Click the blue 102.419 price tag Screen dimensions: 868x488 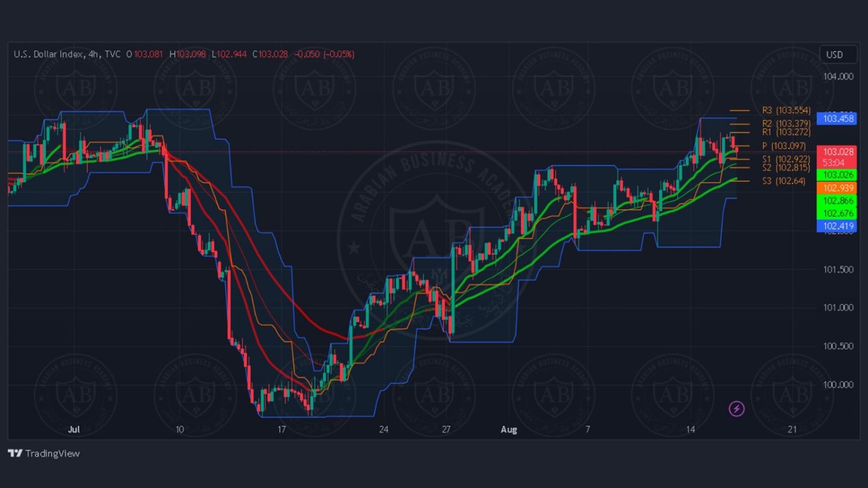(x=837, y=226)
